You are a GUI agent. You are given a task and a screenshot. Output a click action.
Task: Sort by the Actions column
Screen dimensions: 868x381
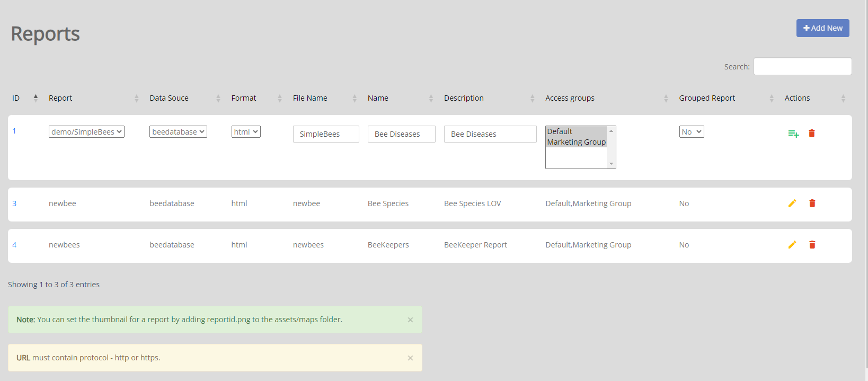click(815, 98)
